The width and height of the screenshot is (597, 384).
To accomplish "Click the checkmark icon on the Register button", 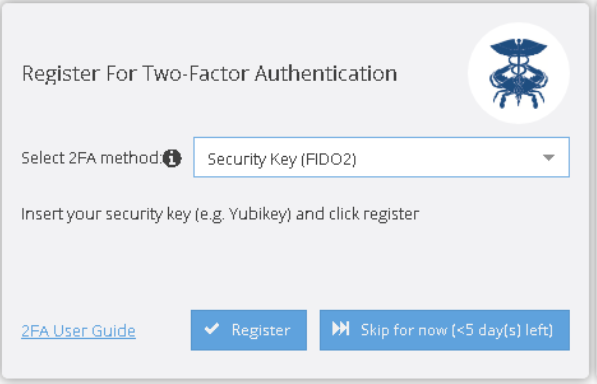I will [x=212, y=329].
